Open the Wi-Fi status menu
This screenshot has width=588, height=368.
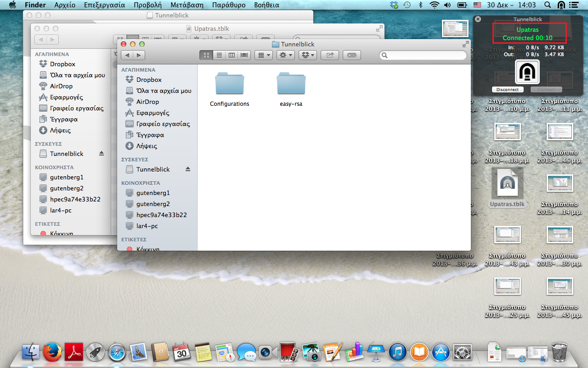pos(434,5)
